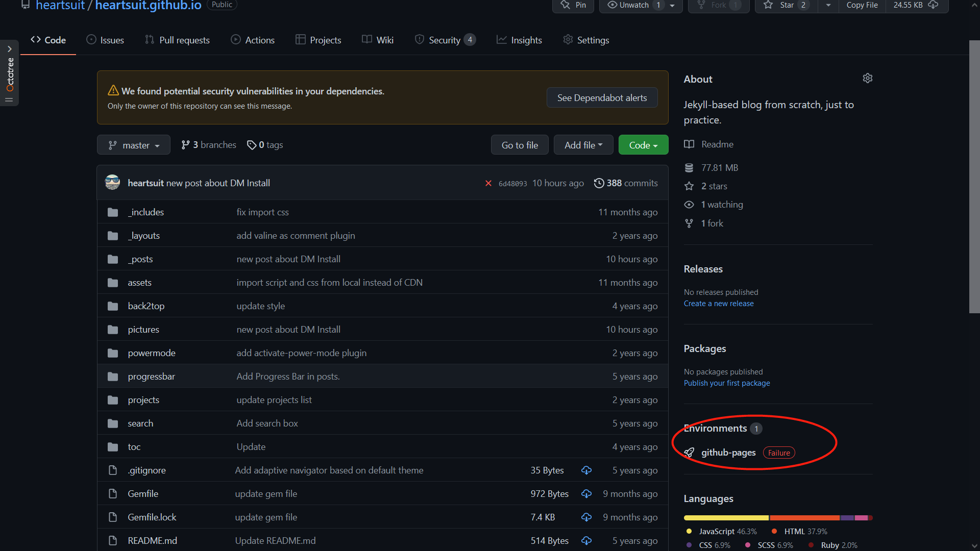The width and height of the screenshot is (980, 551).
Task: View 2 stars link
Action: [706, 186]
